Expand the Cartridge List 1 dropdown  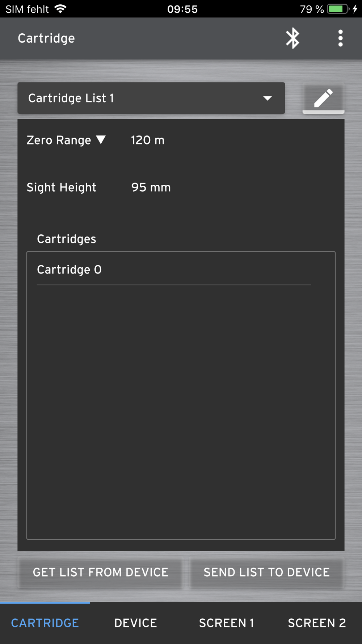coord(151,98)
